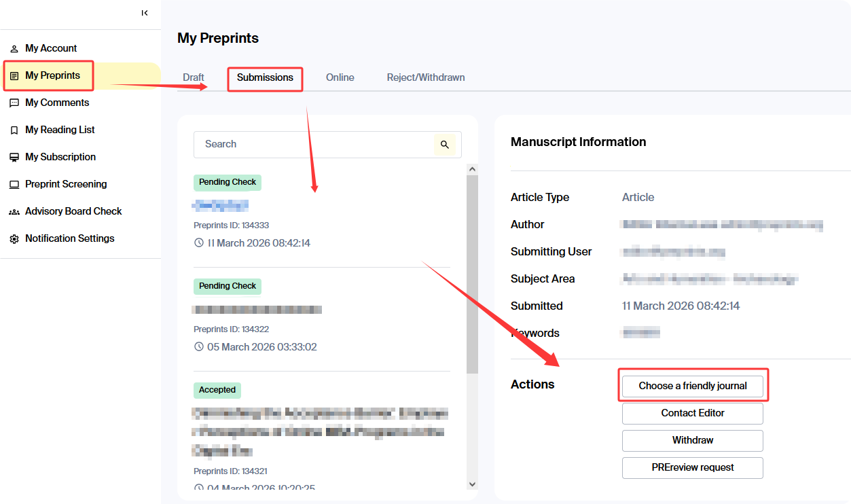Switch to the Draft tab
The height and width of the screenshot is (504, 851).
(194, 77)
